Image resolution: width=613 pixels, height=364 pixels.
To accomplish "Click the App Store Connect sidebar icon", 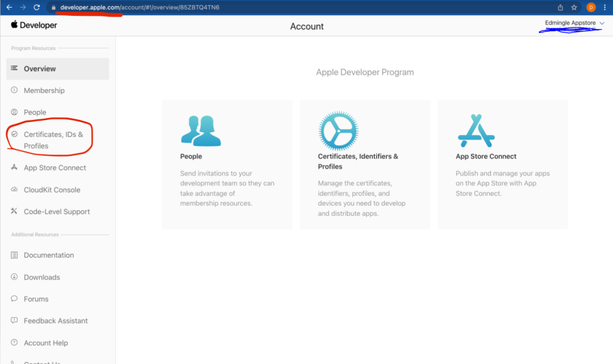I will click(x=14, y=167).
